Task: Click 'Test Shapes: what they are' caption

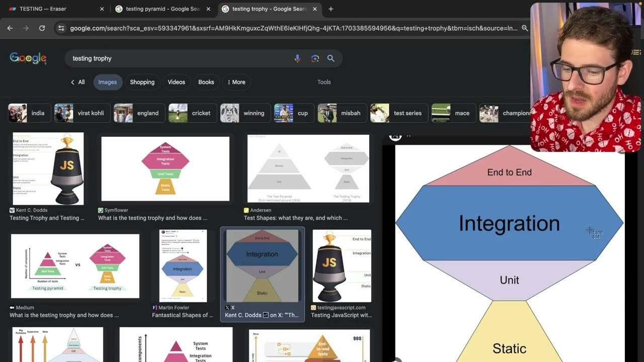Action: 296,218
